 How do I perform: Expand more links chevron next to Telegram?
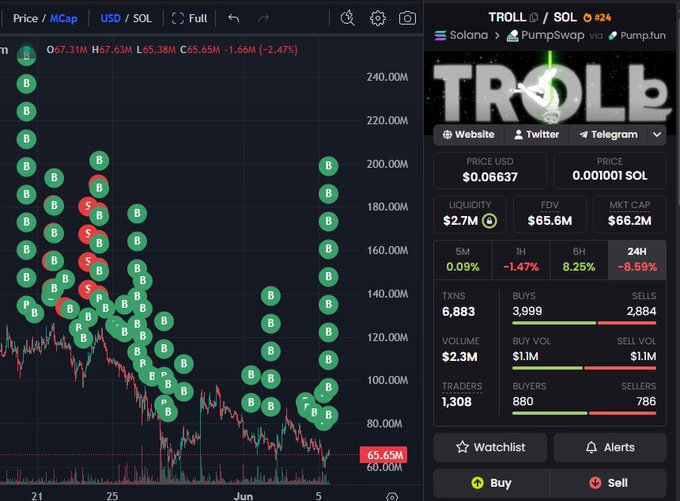coord(657,134)
